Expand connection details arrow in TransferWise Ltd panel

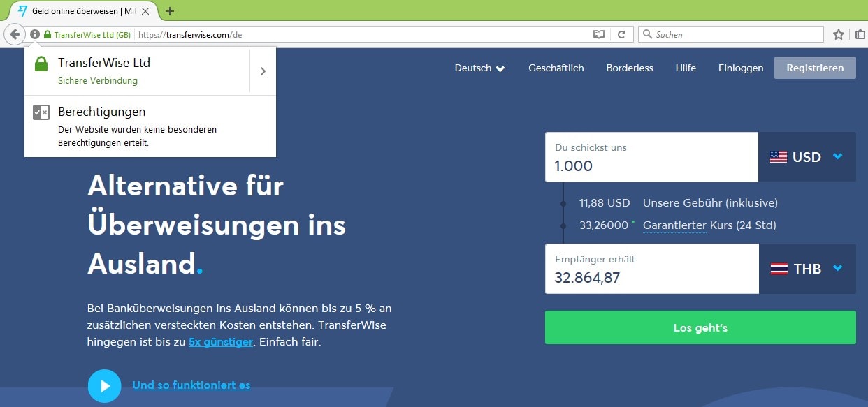pos(263,71)
